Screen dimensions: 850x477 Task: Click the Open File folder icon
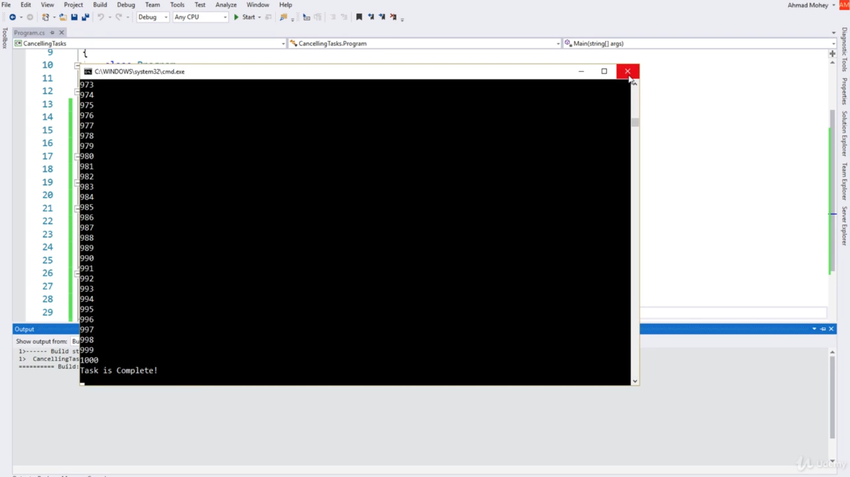pos(63,17)
